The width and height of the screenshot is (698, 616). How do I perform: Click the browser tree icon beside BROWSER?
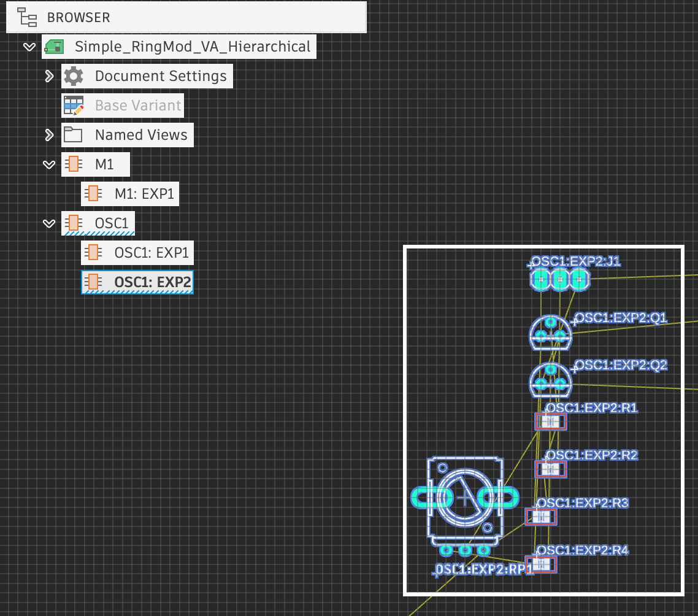[27, 17]
